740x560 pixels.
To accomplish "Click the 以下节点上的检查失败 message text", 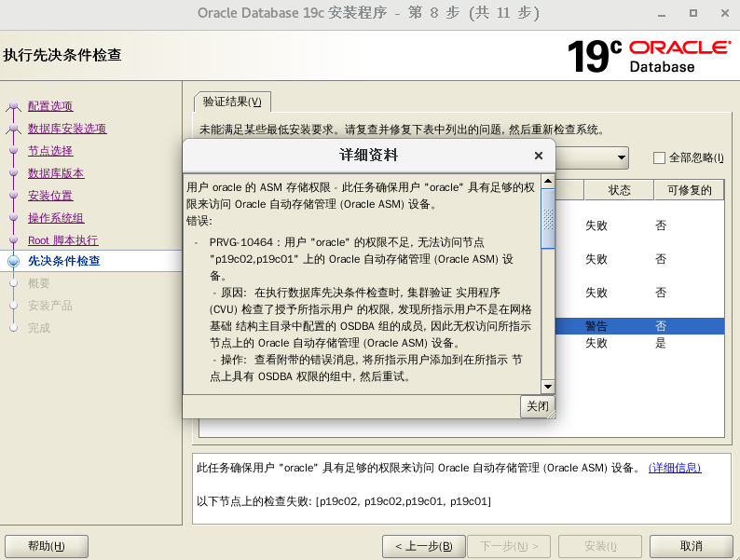I will coord(344,501).
